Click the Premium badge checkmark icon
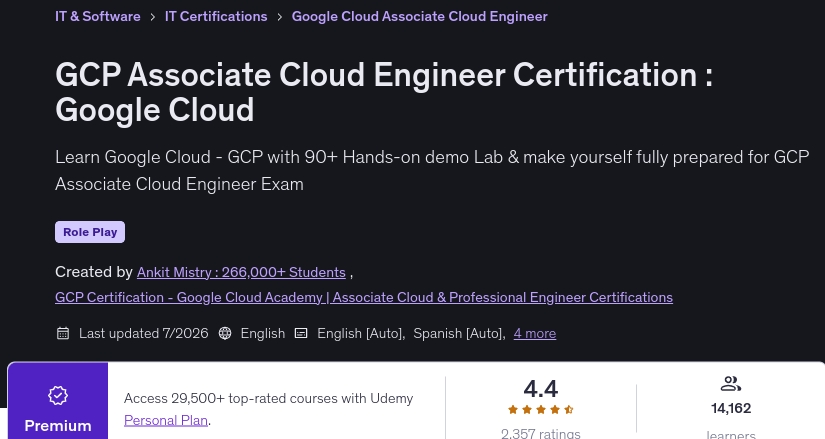The image size is (825, 439). [x=58, y=395]
